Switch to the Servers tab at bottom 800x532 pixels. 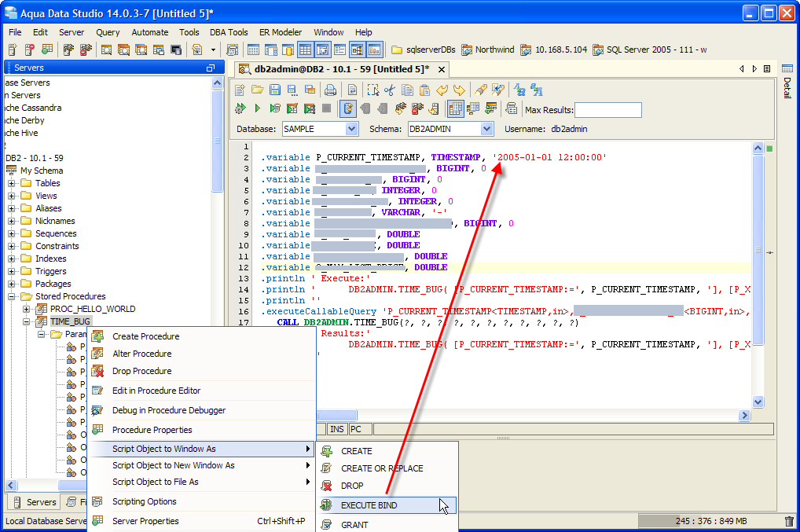pyautogui.click(x=34, y=502)
